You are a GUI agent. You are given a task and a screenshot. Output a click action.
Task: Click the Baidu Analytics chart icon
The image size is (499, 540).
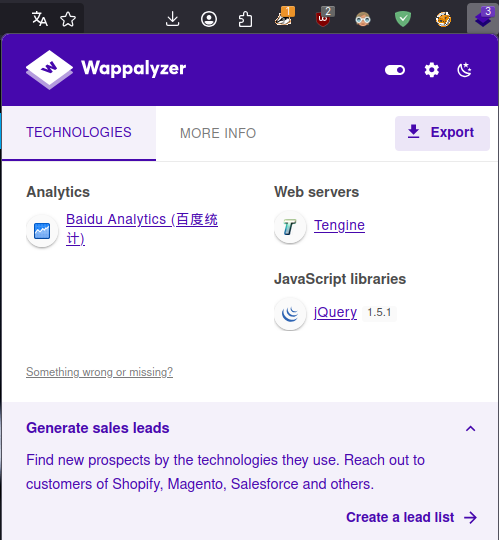pyautogui.click(x=42, y=231)
